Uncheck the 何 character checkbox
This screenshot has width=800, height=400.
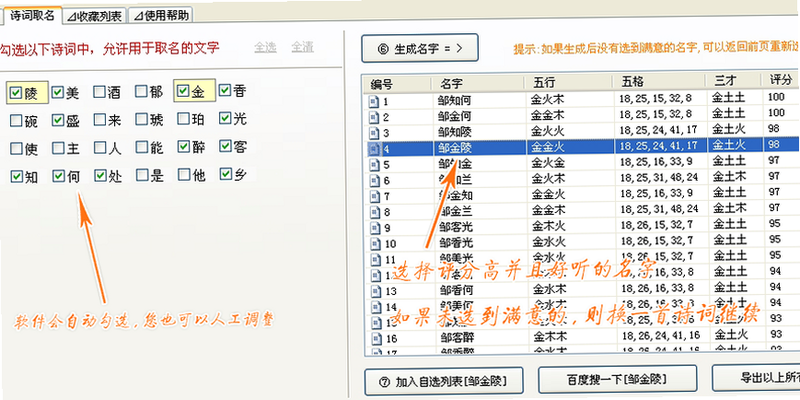(59, 176)
